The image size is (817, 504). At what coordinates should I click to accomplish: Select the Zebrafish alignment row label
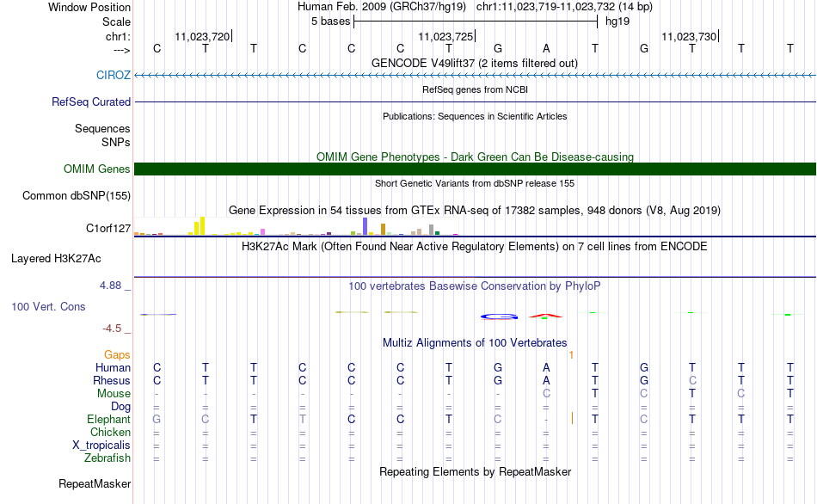click(x=107, y=458)
